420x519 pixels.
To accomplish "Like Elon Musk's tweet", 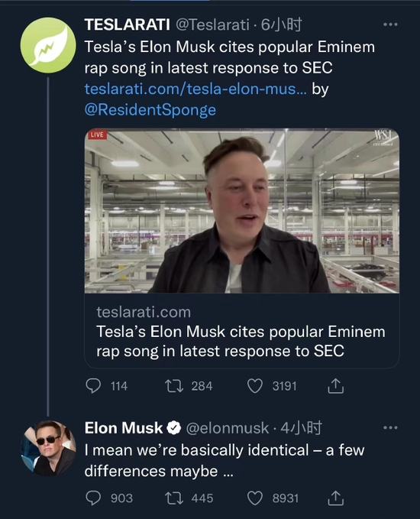I will point(255,498).
